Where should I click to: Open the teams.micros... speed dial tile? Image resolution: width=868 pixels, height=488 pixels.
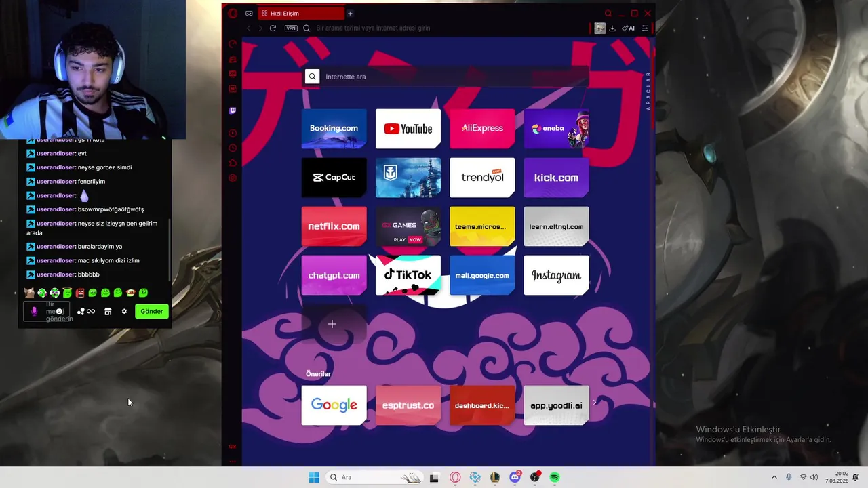482,226
